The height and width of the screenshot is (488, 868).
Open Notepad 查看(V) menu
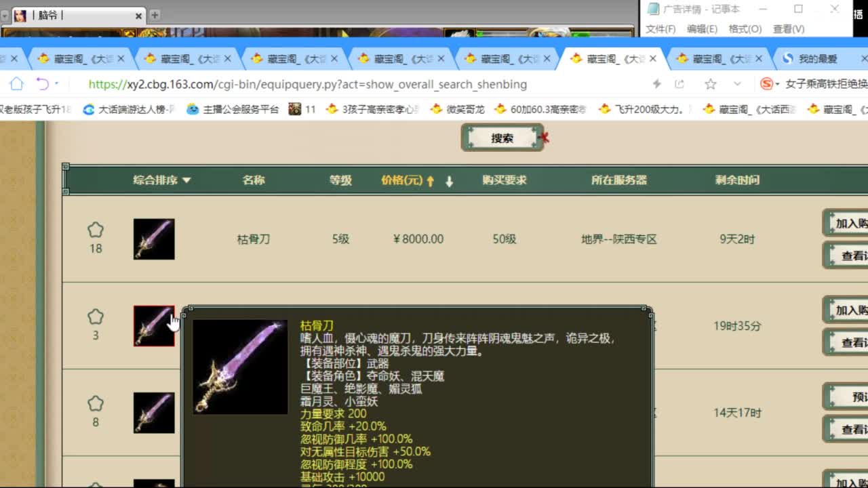pyautogui.click(x=789, y=29)
